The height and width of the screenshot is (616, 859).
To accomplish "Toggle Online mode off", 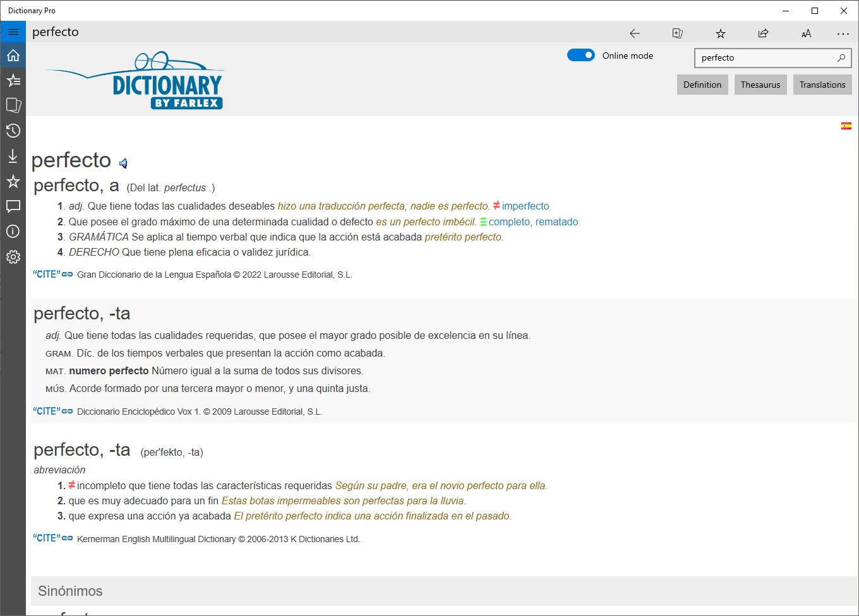I will [580, 55].
